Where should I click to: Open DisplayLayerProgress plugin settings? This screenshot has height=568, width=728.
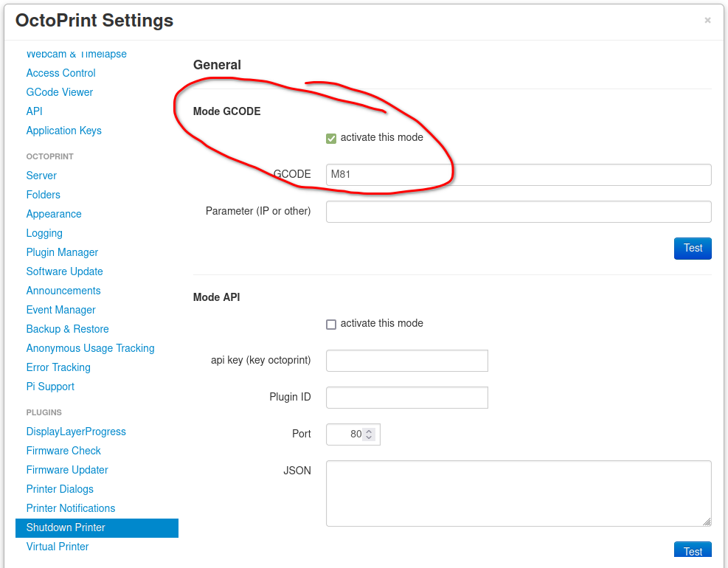pos(76,432)
